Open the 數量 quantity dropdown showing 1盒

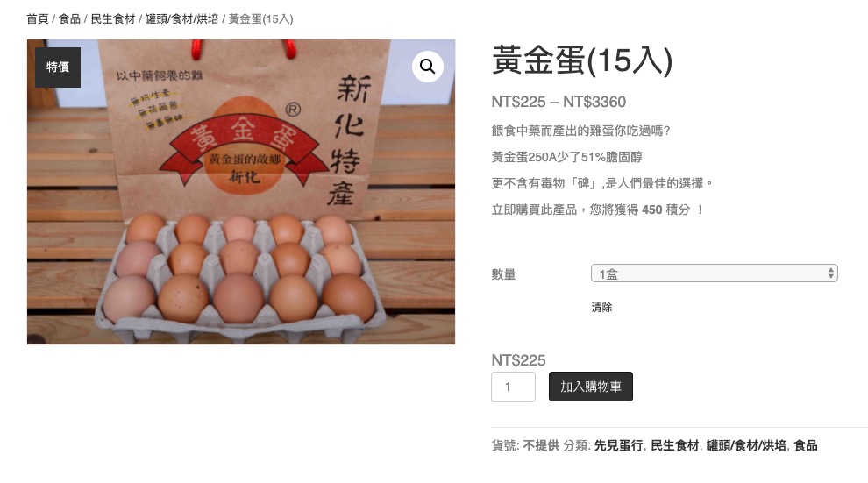(714, 273)
